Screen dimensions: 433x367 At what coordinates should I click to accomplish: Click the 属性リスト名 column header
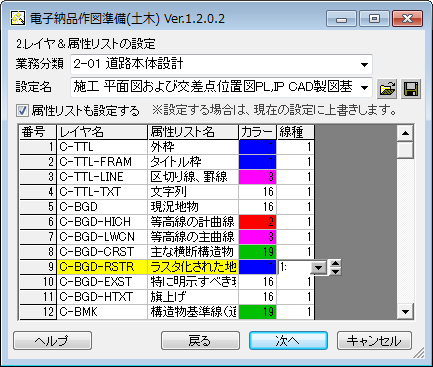pyautogui.click(x=193, y=132)
